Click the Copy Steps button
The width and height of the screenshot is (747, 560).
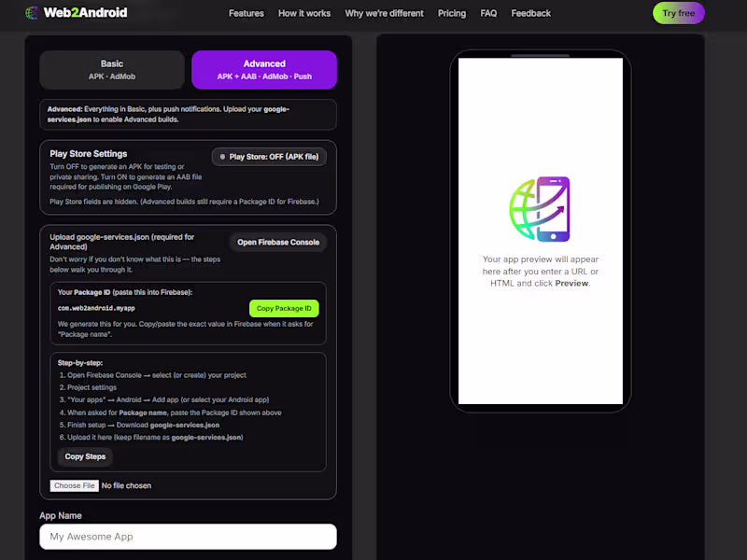(x=85, y=456)
